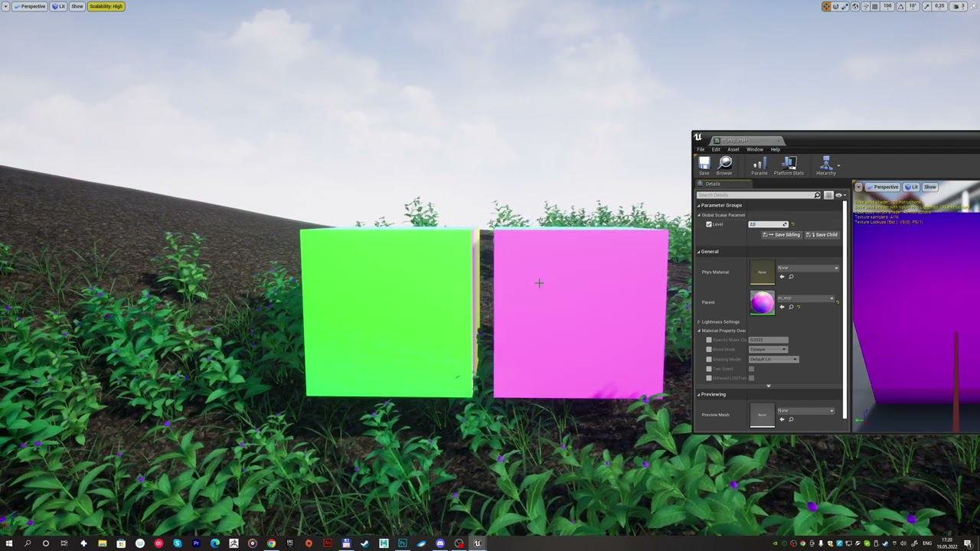This screenshot has width=980, height=551.
Task: Click Perspective in main viewport
Action: (x=29, y=6)
